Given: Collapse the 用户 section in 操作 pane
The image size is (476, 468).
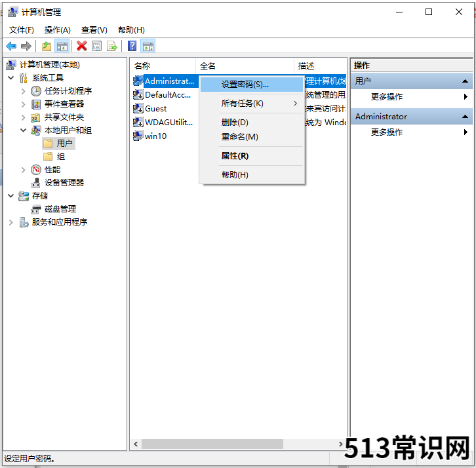Looking at the screenshot, I should 465,81.
